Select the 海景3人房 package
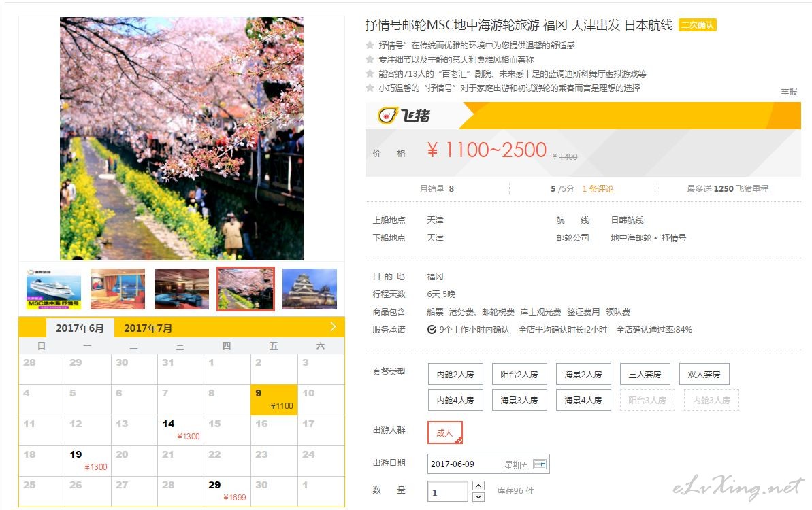812x510 pixels. click(x=519, y=400)
